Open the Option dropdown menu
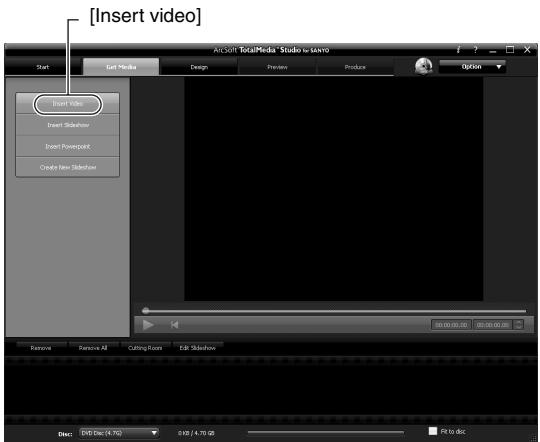 (472, 66)
